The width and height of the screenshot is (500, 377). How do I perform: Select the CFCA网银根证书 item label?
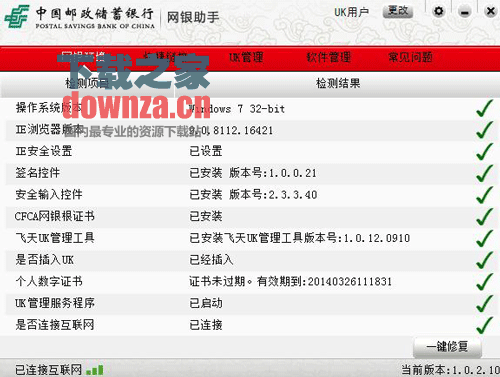[x=54, y=216]
